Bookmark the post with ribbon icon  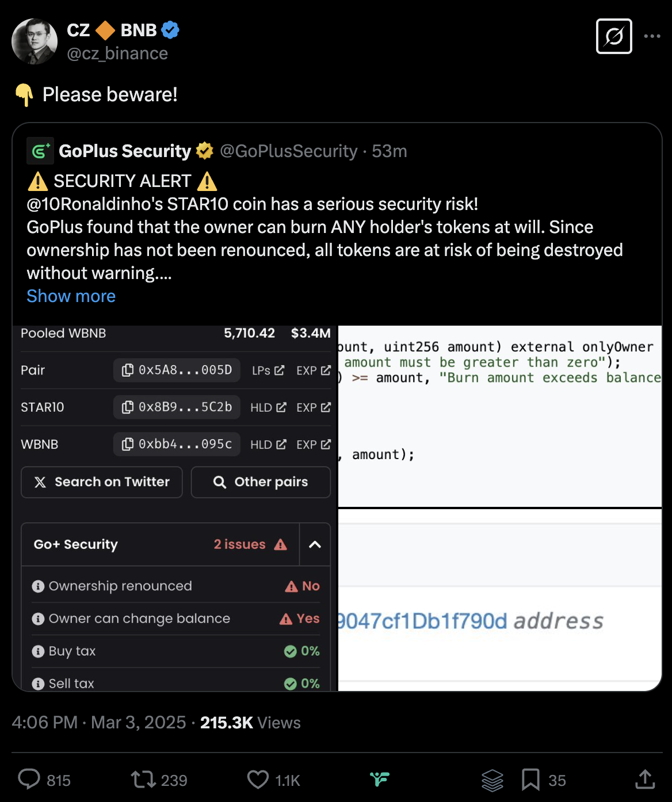click(x=530, y=780)
